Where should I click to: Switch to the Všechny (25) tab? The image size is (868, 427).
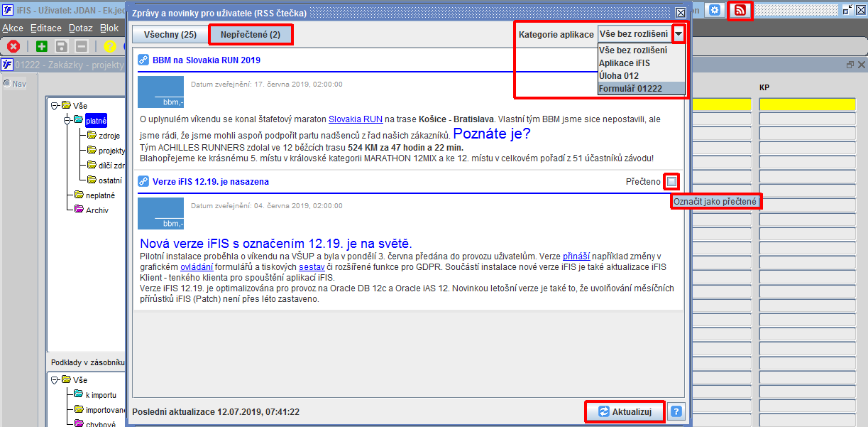[x=170, y=34]
